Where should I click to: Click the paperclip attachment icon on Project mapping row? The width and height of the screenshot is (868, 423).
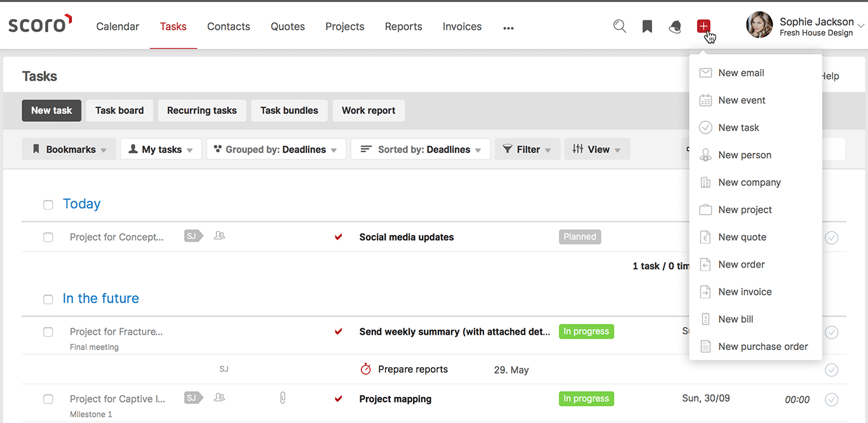283,398
